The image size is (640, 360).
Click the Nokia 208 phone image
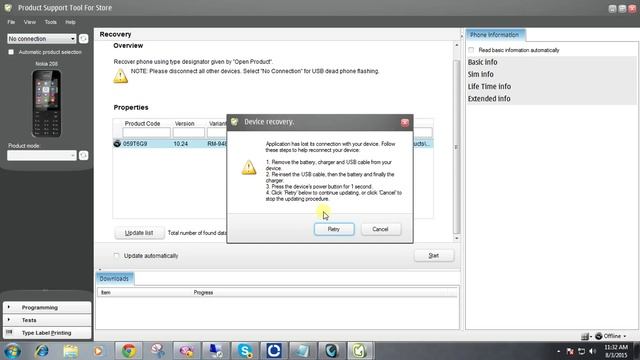[47, 103]
